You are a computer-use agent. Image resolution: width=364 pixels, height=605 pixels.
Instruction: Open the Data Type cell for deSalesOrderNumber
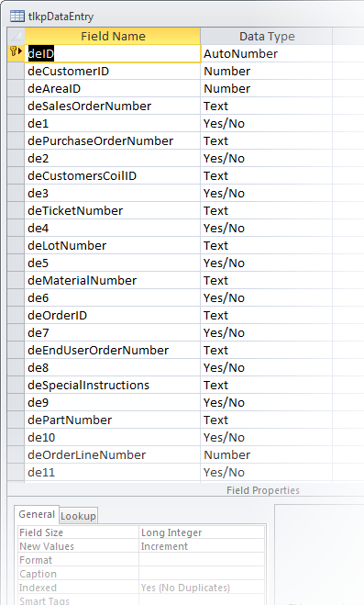coord(266,106)
